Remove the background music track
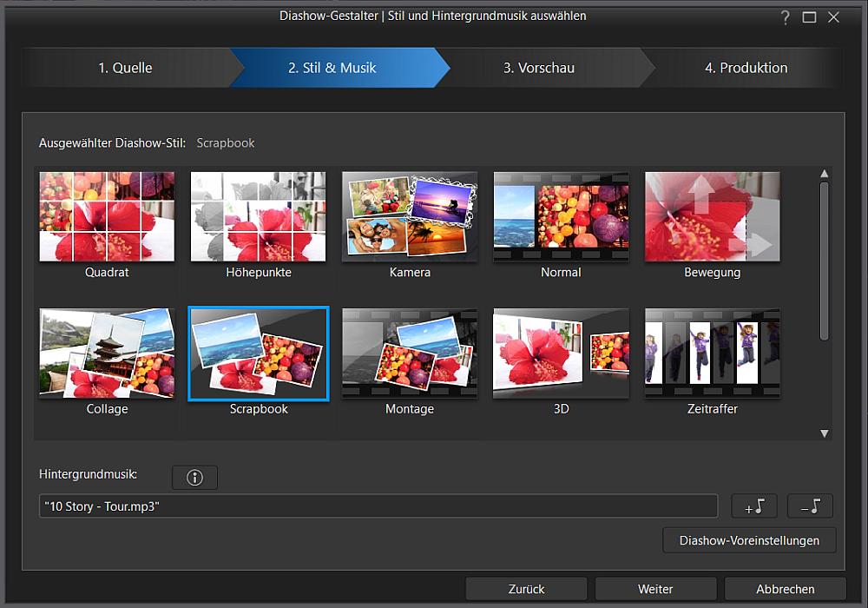The width and height of the screenshot is (868, 608). tap(809, 506)
